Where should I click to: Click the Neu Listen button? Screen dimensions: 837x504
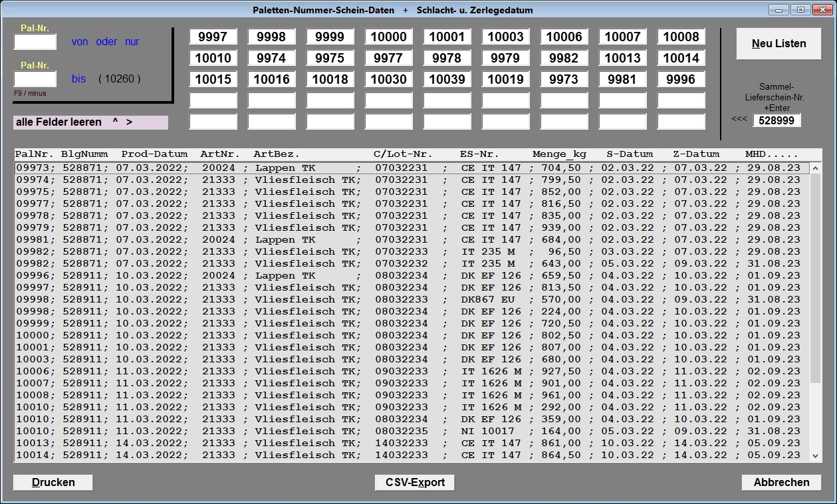tap(778, 44)
